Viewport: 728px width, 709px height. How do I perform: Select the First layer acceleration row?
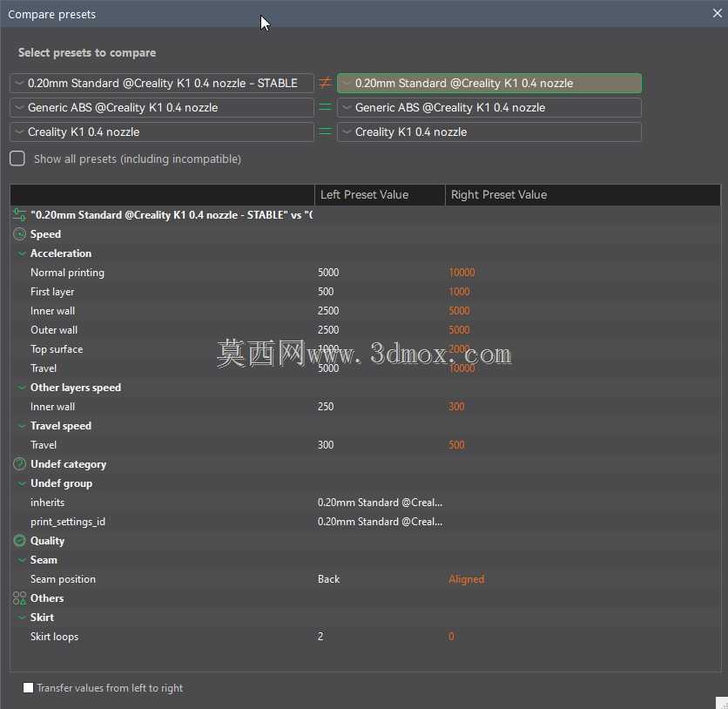pos(366,292)
